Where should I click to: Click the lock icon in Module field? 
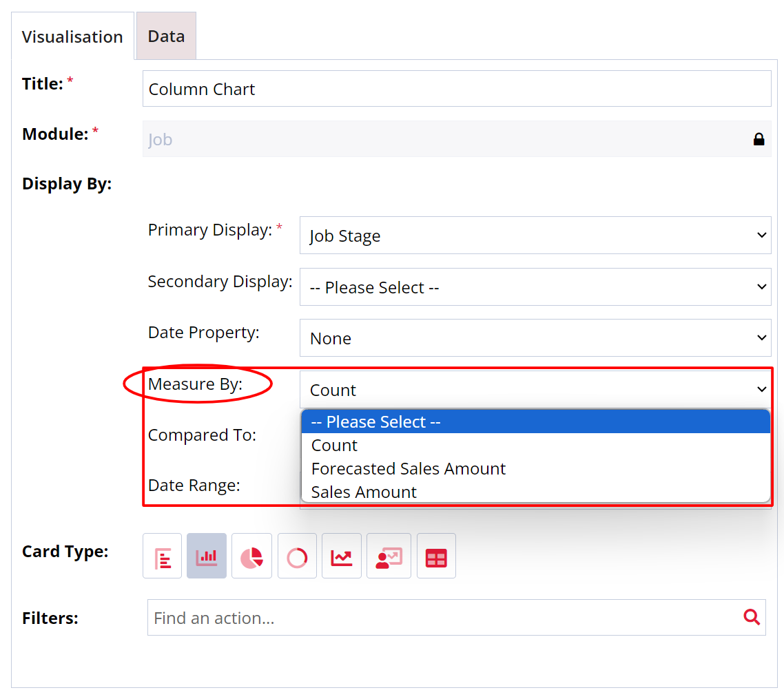[x=759, y=140]
